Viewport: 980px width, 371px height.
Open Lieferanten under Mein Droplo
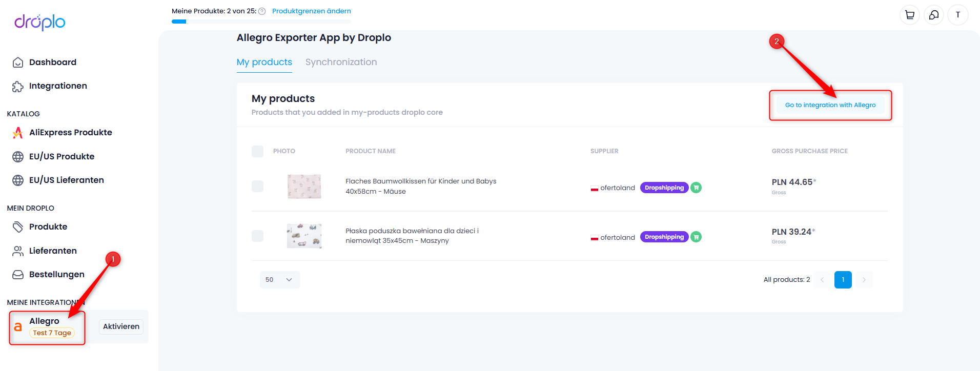[x=52, y=251]
